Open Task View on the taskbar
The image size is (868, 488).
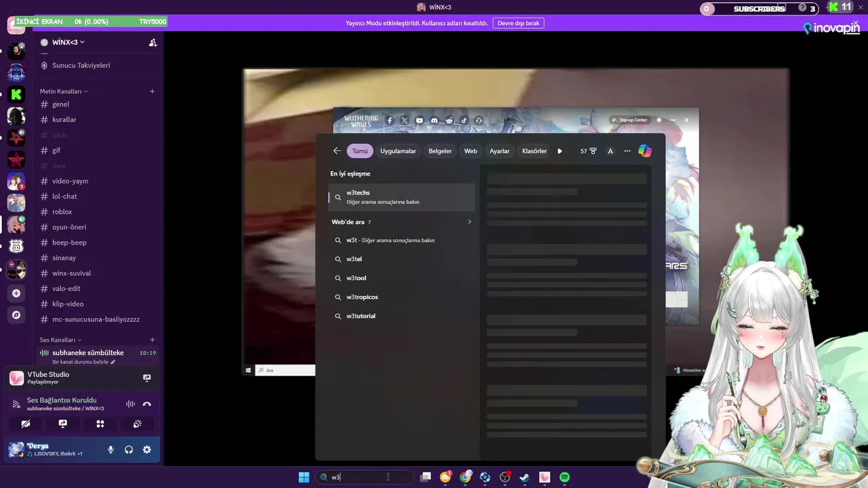(x=426, y=477)
